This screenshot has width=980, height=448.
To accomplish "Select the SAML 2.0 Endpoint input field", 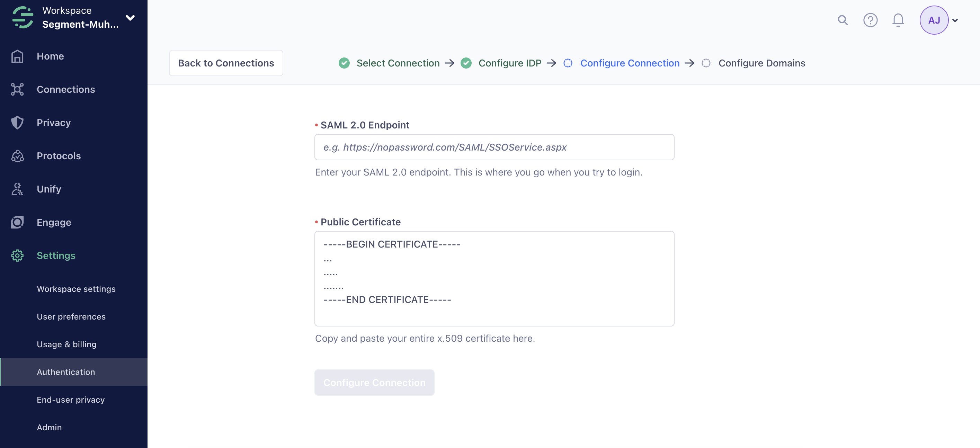I will tap(494, 147).
